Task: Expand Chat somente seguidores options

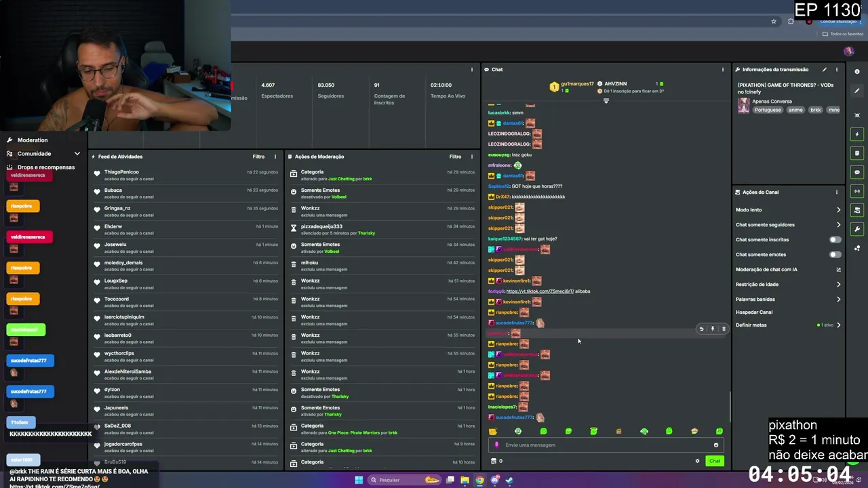Action: pyautogui.click(x=838, y=225)
